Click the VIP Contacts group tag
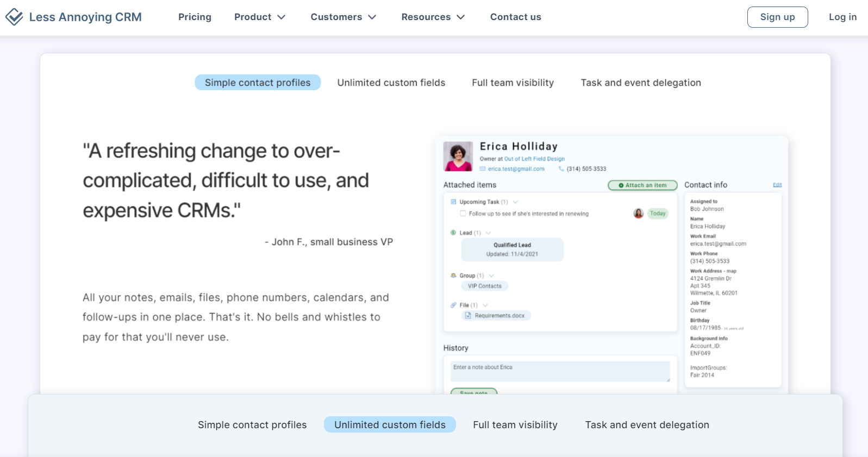Viewport: 868px width, 457px height. [484, 286]
